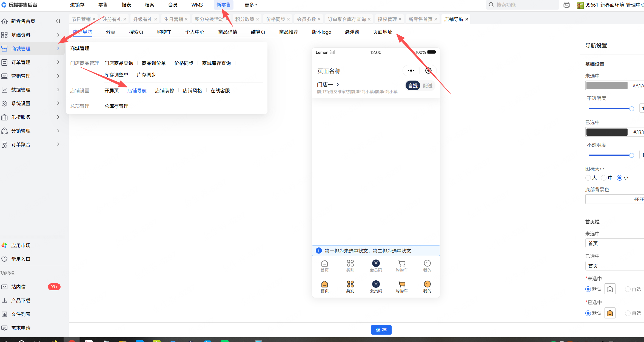Click the 站内信 mail icon
This screenshot has height=342, width=644.
coord(4,287)
